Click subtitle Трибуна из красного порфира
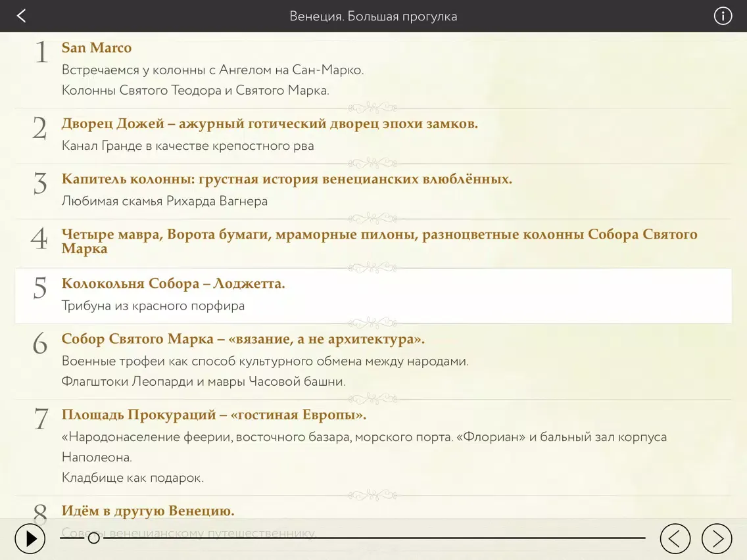Image resolution: width=747 pixels, height=560 pixels. 153,306
